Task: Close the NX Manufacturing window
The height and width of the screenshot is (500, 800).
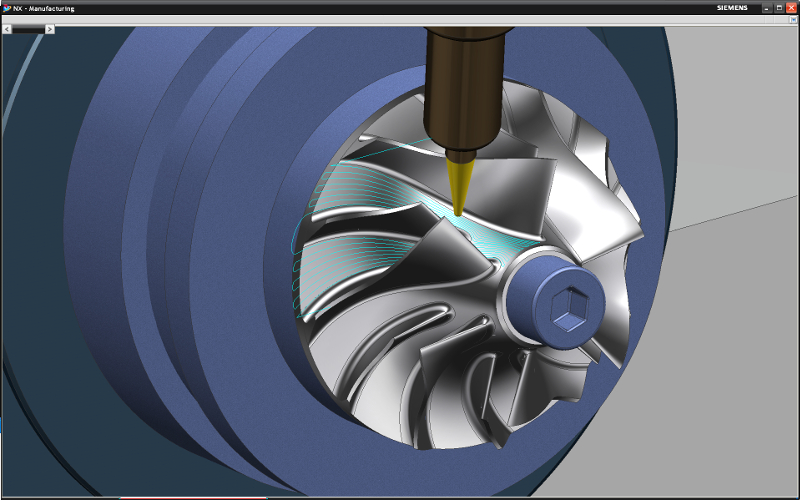Action: click(x=791, y=8)
